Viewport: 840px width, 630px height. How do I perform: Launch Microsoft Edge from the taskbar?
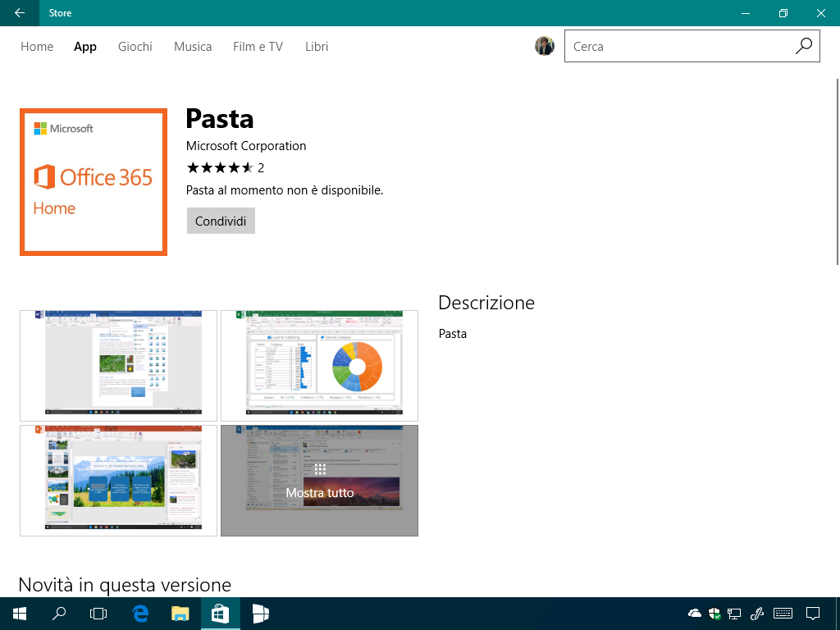coord(140,614)
